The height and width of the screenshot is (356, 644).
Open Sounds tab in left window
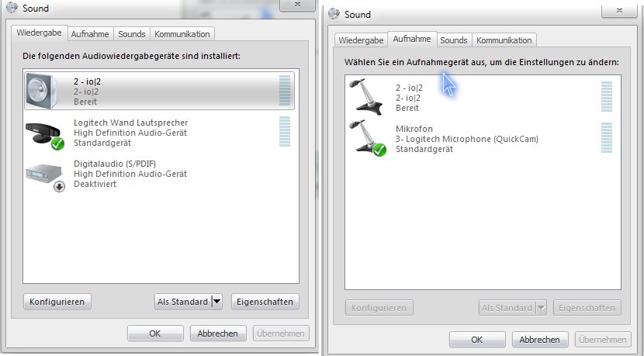(x=132, y=34)
